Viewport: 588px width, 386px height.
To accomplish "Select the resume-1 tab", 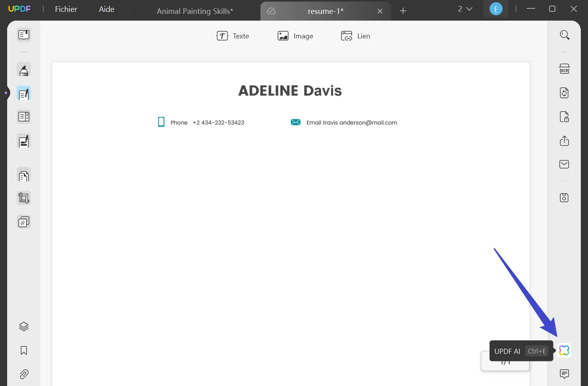I will (x=326, y=11).
